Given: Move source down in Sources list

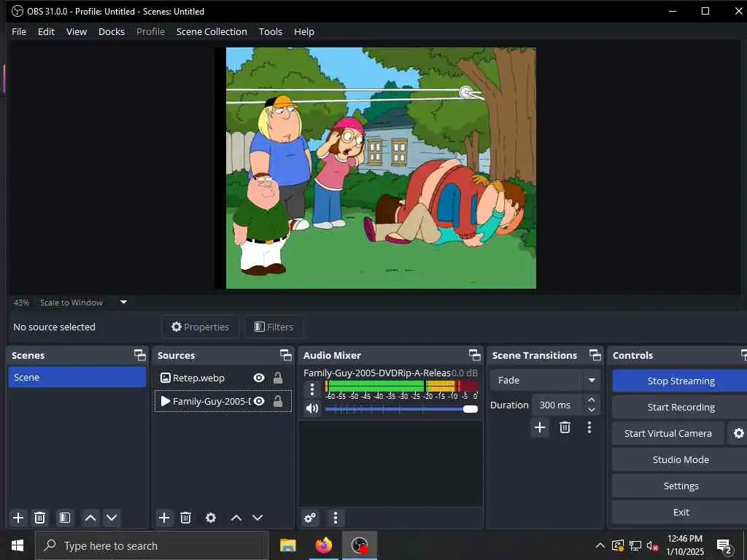Looking at the screenshot, I should (258, 518).
